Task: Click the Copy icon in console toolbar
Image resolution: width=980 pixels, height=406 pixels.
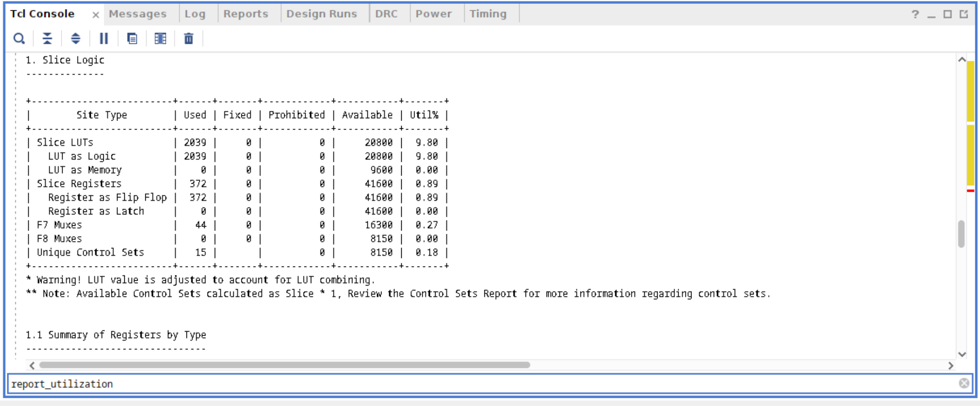Action: tap(132, 39)
